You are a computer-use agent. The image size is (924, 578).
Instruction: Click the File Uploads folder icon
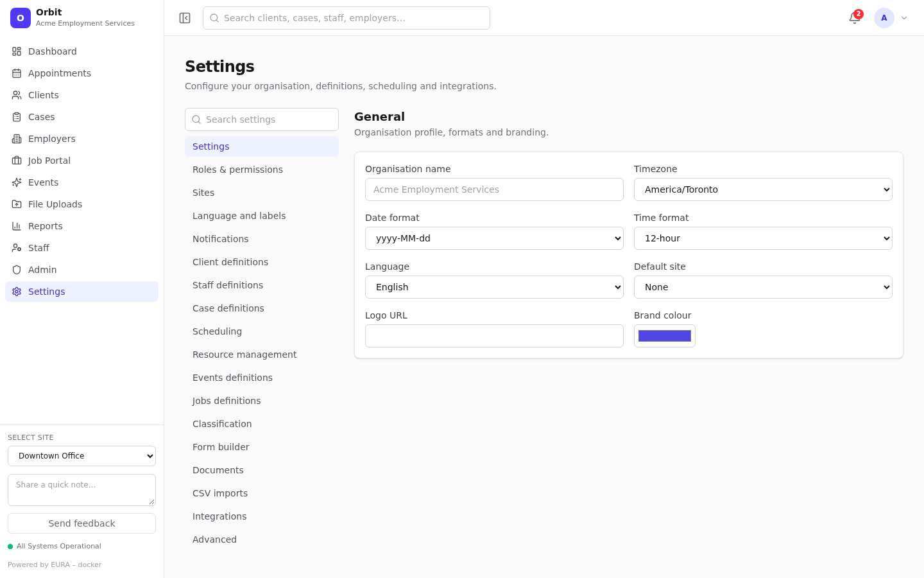[17, 204]
